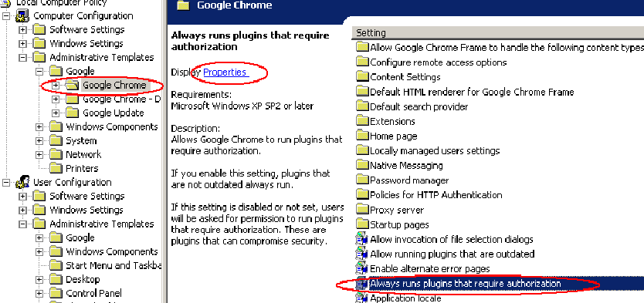This screenshot has width=644, height=303.
Task: Expand the Google Chrome - D tree node
Action: pyautogui.click(x=56, y=99)
